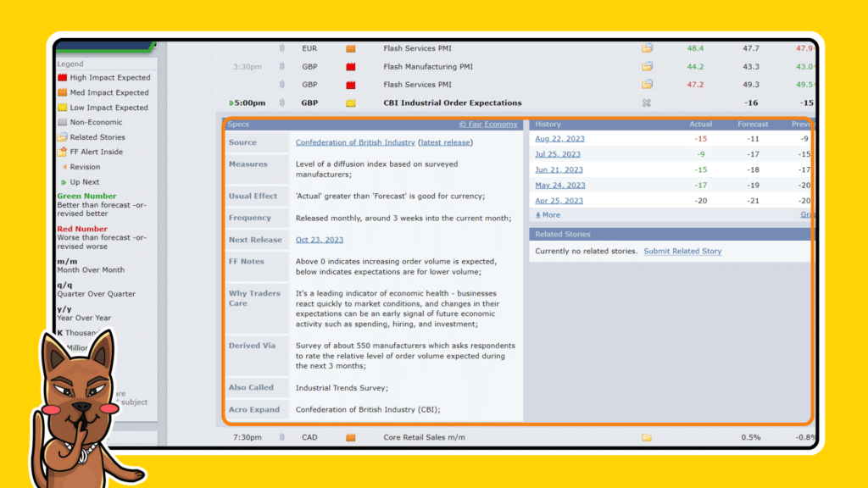Open detail folder for CAD Core Retail Sales
Viewport: 868px width, 488px height.
click(x=647, y=438)
